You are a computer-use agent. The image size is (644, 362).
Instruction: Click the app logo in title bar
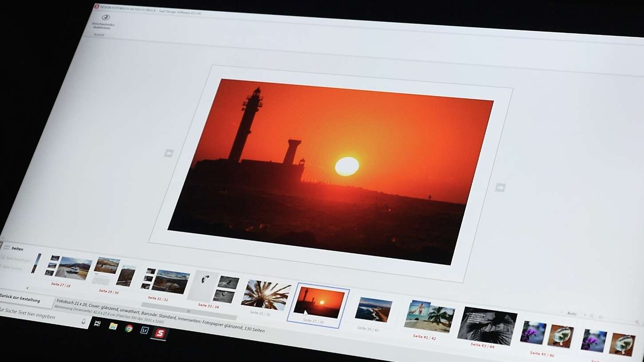click(97, 7)
